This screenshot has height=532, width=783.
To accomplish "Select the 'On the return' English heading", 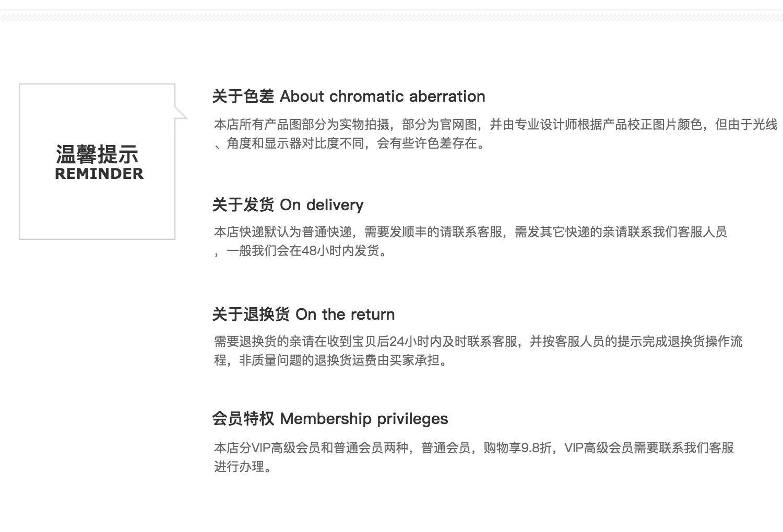I will click(345, 315).
